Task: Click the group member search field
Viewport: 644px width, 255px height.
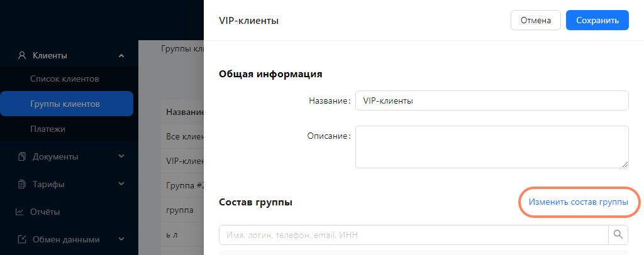Action: pyautogui.click(x=414, y=234)
